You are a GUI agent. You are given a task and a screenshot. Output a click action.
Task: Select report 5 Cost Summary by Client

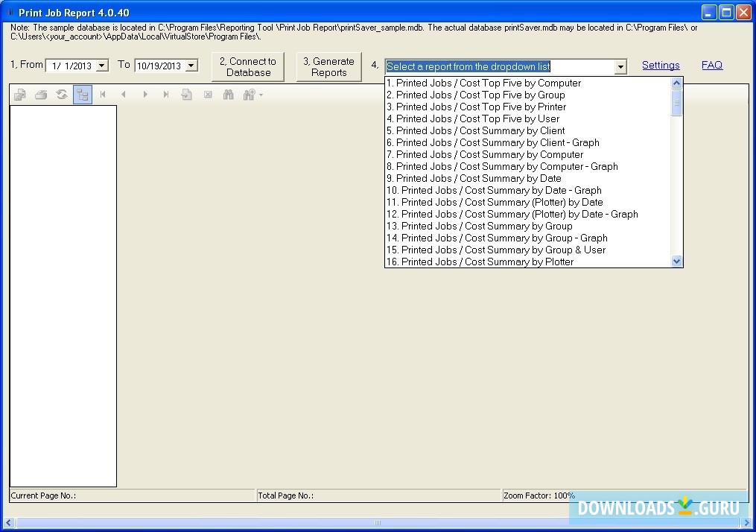click(527, 130)
